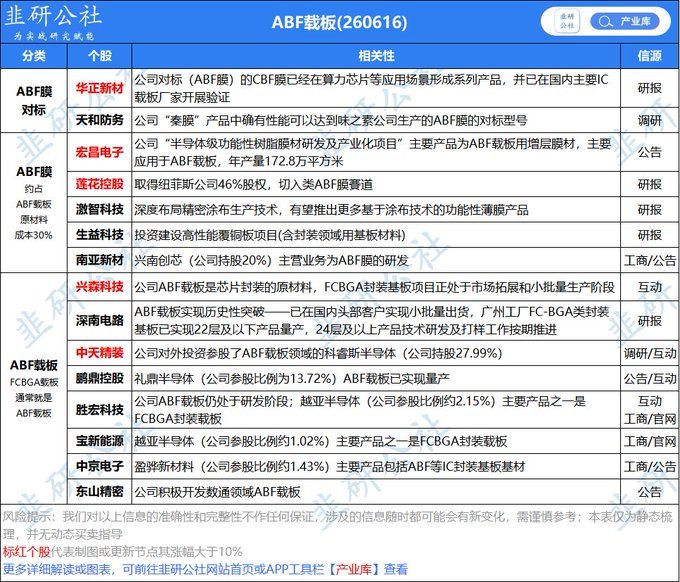This screenshot has height=582, width=680.
Task: Click stock name 生益科技
Action: pos(100,235)
